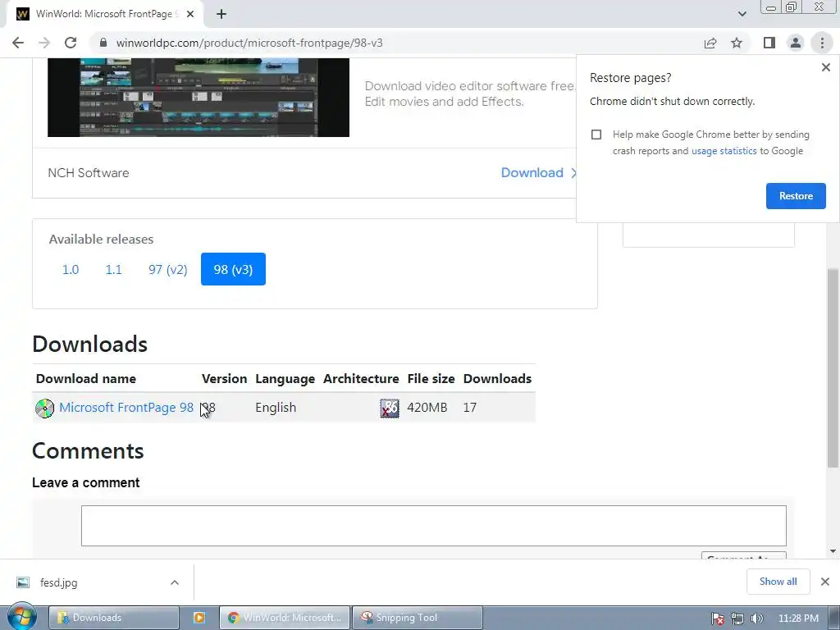Click the browser forward arrow
Screen dimensions: 840x630
coord(44,43)
